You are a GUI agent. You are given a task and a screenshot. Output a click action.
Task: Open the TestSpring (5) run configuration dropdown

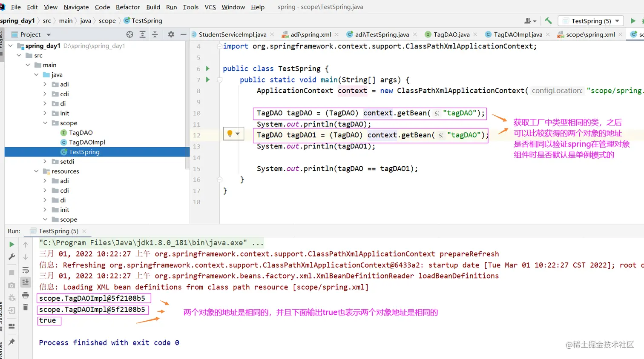click(x=591, y=21)
